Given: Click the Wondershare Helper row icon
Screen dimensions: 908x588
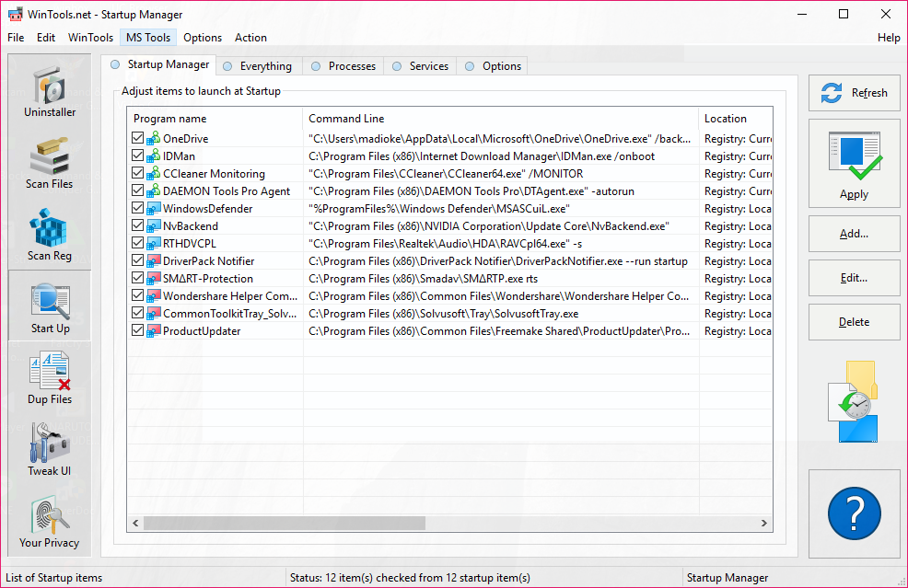Looking at the screenshot, I should 154,295.
